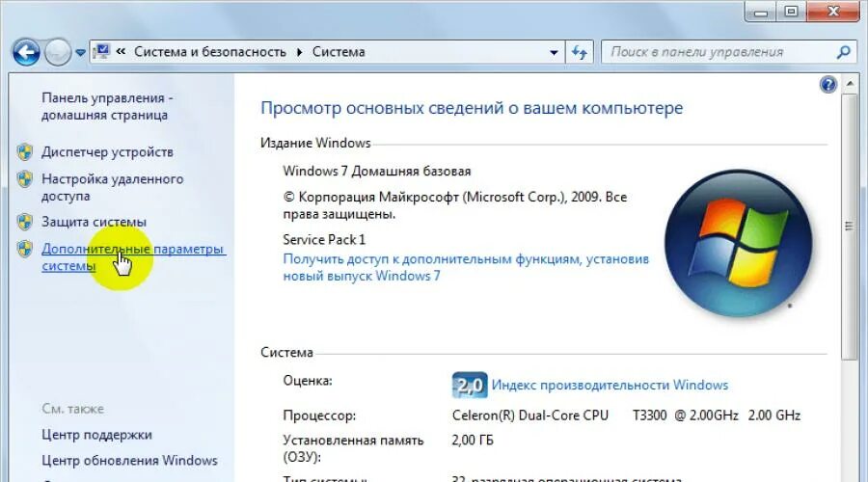The width and height of the screenshot is (868, 482).
Task: Click the shield icon beside 'Диспетчер устройств'
Action: coord(24,152)
